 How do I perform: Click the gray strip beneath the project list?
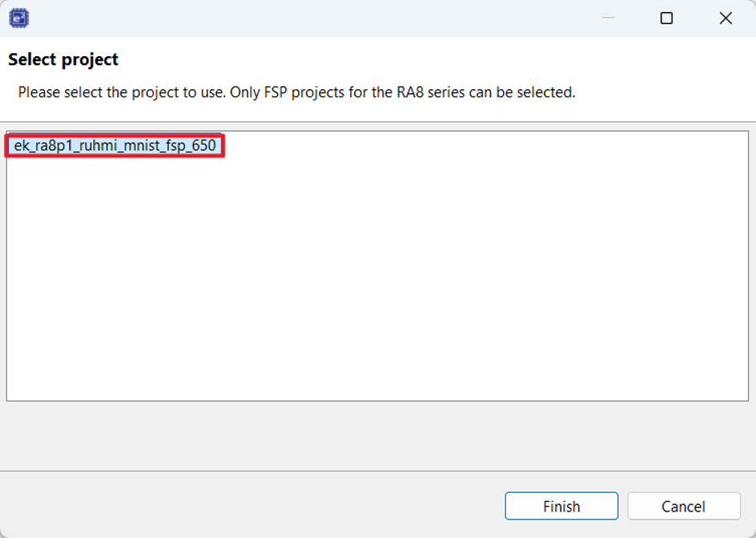coord(377,436)
